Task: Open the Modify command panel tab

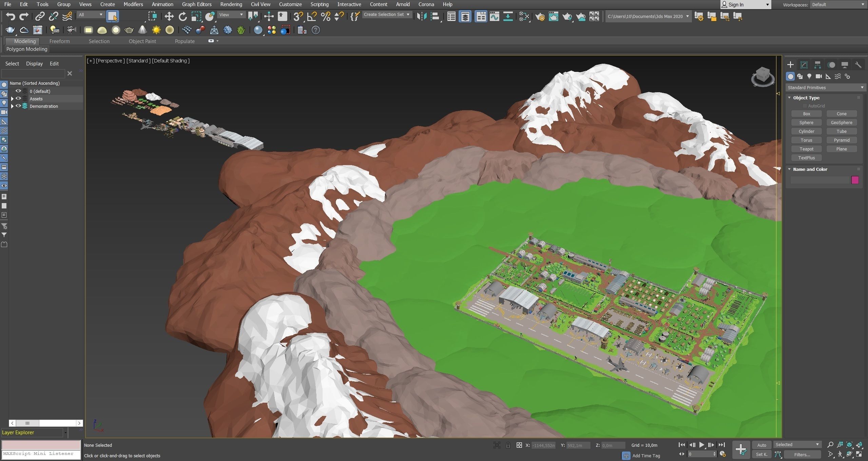Action: 804,65
